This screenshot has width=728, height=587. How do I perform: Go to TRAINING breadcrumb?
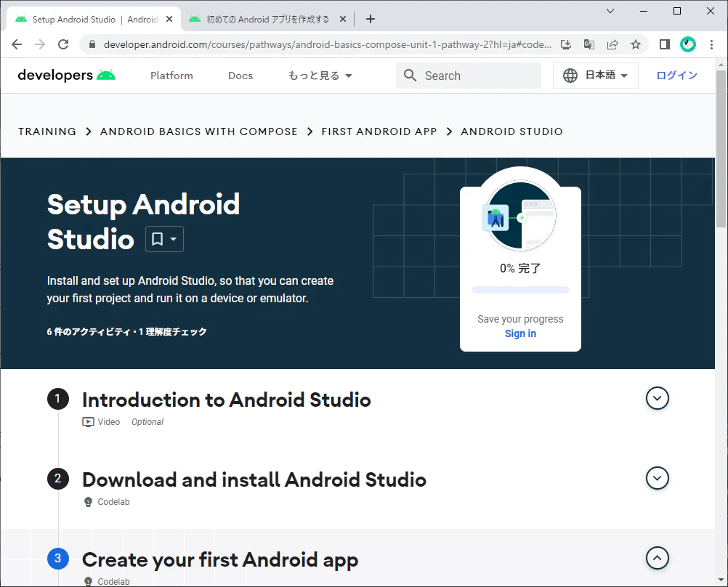coord(47,131)
